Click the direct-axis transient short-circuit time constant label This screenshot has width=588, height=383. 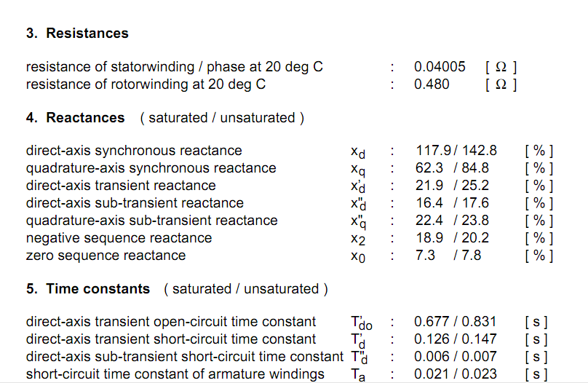pos(171,339)
